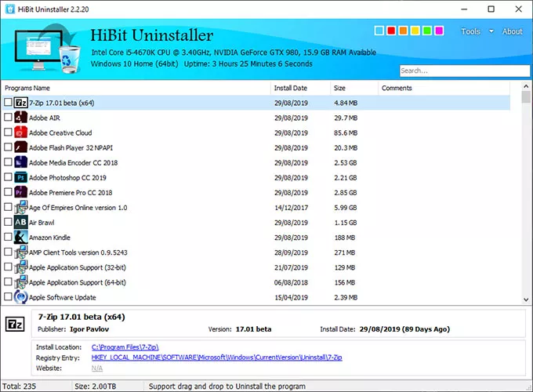The width and height of the screenshot is (533, 392).
Task: Click the Air Brawl AB icon
Action: click(20, 223)
